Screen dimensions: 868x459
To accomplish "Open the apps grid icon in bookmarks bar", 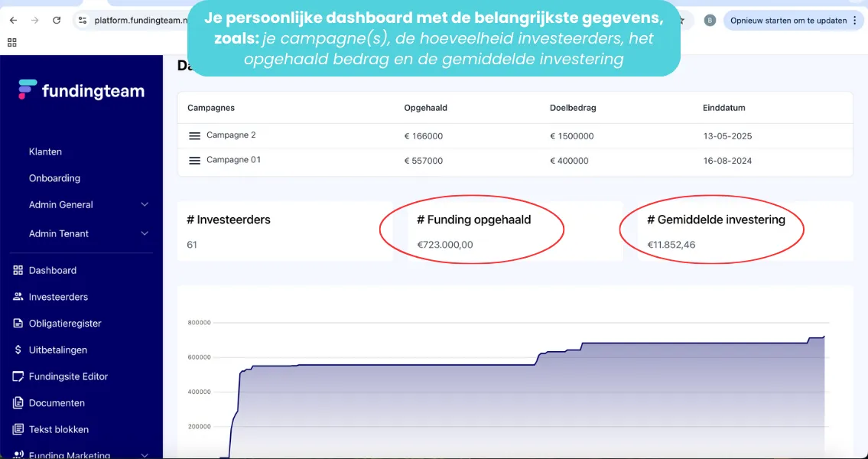I will (x=12, y=43).
